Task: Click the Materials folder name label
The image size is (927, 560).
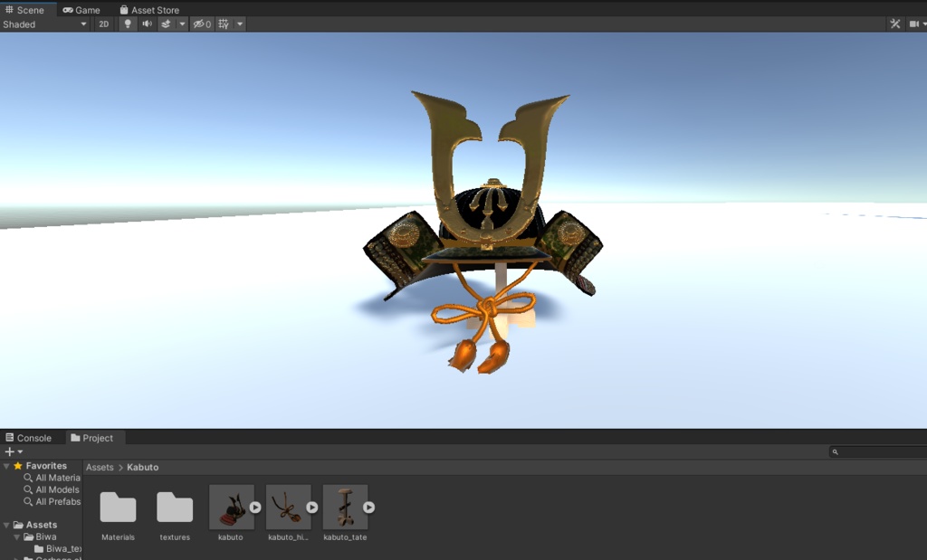Action: (119, 537)
